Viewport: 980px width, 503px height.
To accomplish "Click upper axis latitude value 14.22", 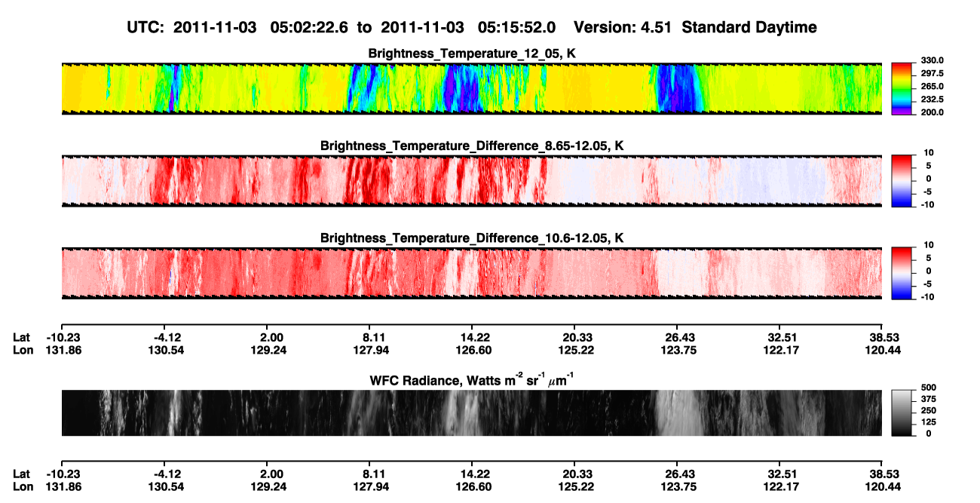I will point(472,337).
